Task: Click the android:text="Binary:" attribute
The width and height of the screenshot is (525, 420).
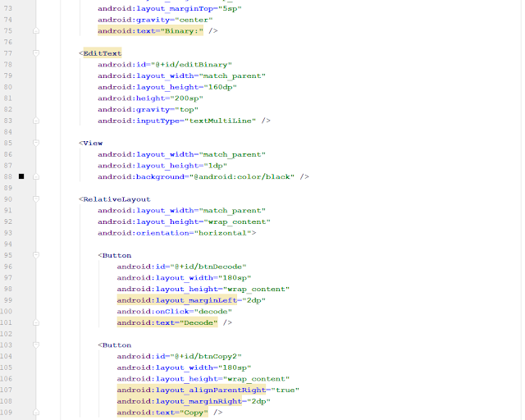Action: 150,31
